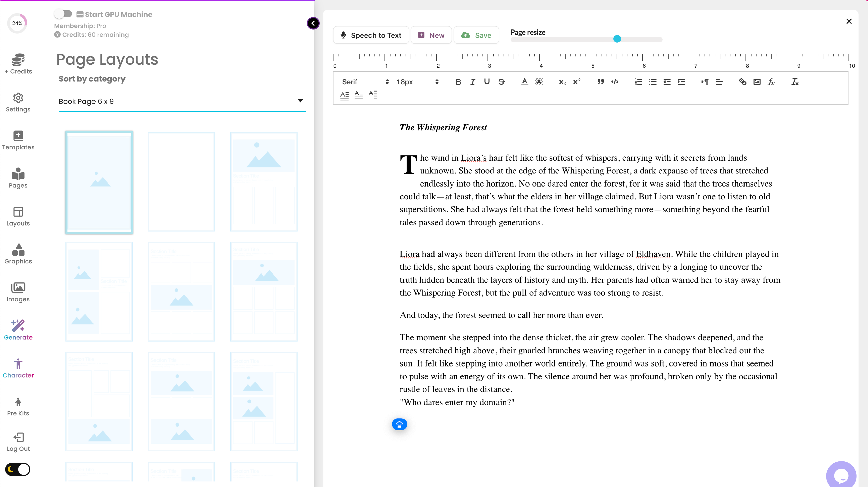Image resolution: width=868 pixels, height=487 pixels.
Task: Open Pre Kits in the sidebar
Action: (x=18, y=406)
